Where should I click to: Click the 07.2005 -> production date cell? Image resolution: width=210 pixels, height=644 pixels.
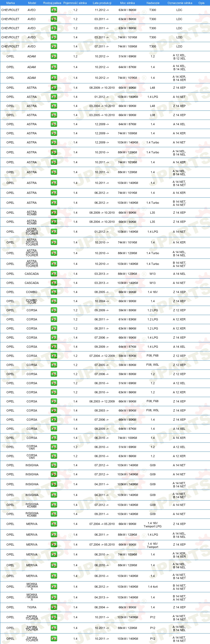pyautogui.click(x=102, y=365)
